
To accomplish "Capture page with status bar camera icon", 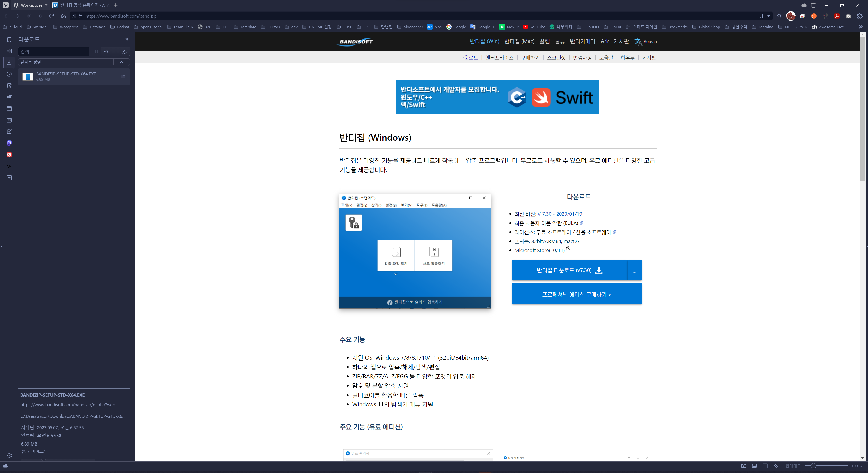I will (743, 466).
